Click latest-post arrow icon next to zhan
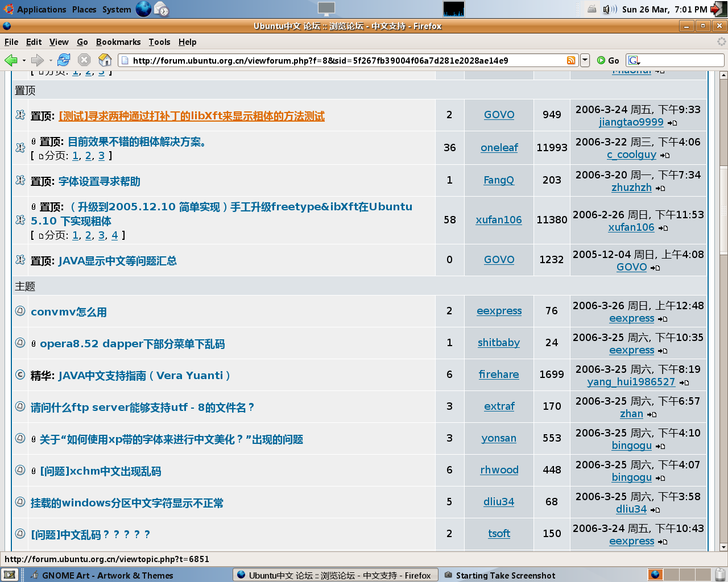 [652, 414]
